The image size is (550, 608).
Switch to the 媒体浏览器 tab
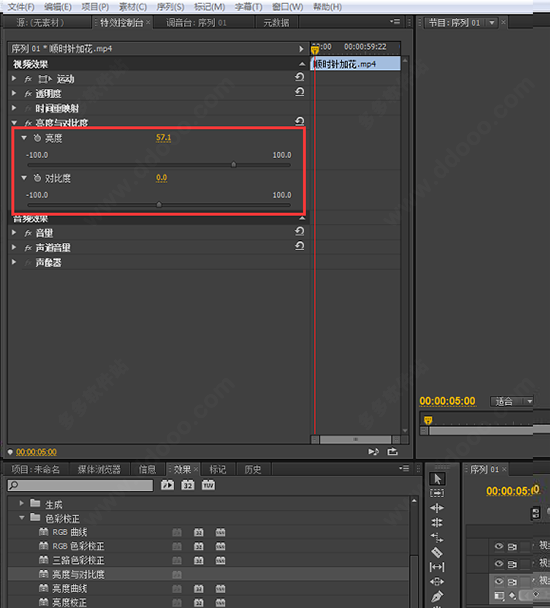(99, 470)
